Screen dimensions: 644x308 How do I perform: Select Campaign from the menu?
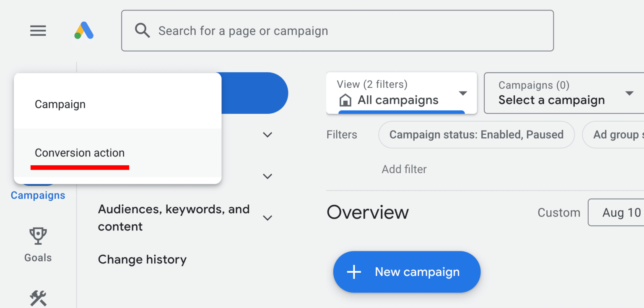[x=60, y=104]
